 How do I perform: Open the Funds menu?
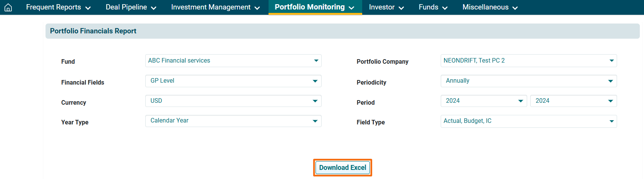433,7
